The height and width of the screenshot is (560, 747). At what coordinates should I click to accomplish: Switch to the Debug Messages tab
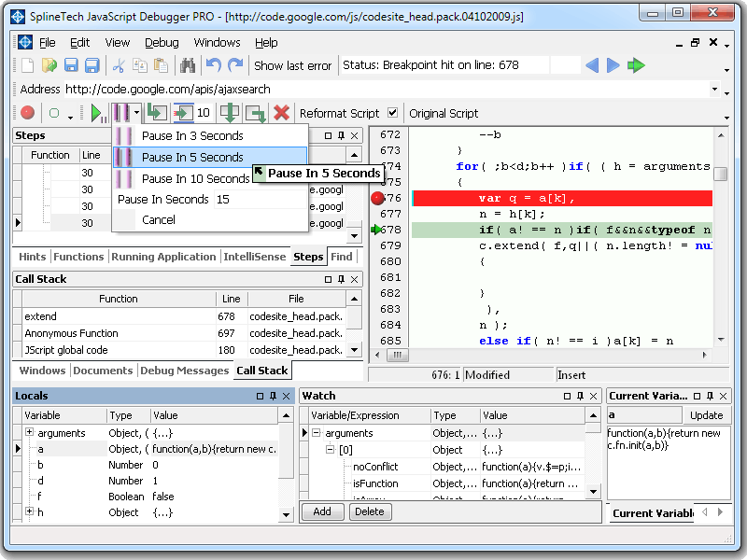[185, 371]
